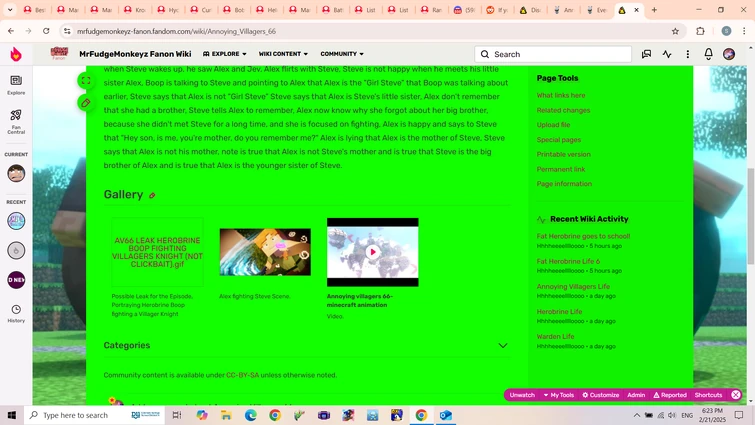Open the Discuss speech bubble icon
755x425 pixels.
pyautogui.click(x=646, y=54)
